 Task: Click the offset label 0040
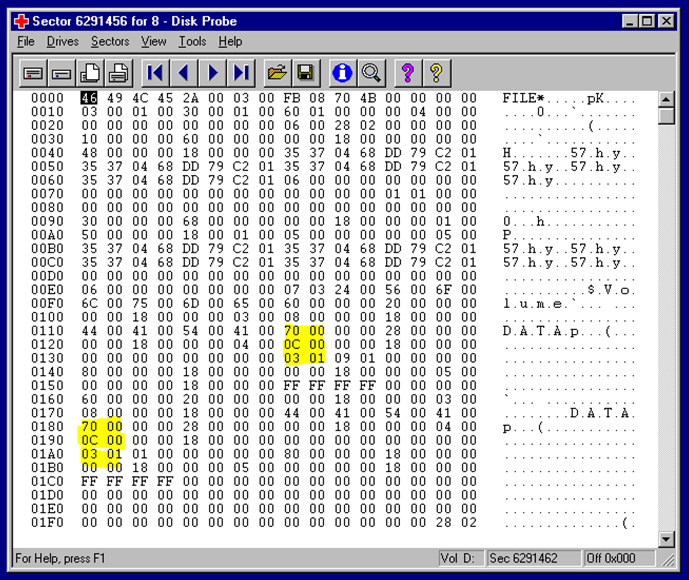click(x=47, y=153)
